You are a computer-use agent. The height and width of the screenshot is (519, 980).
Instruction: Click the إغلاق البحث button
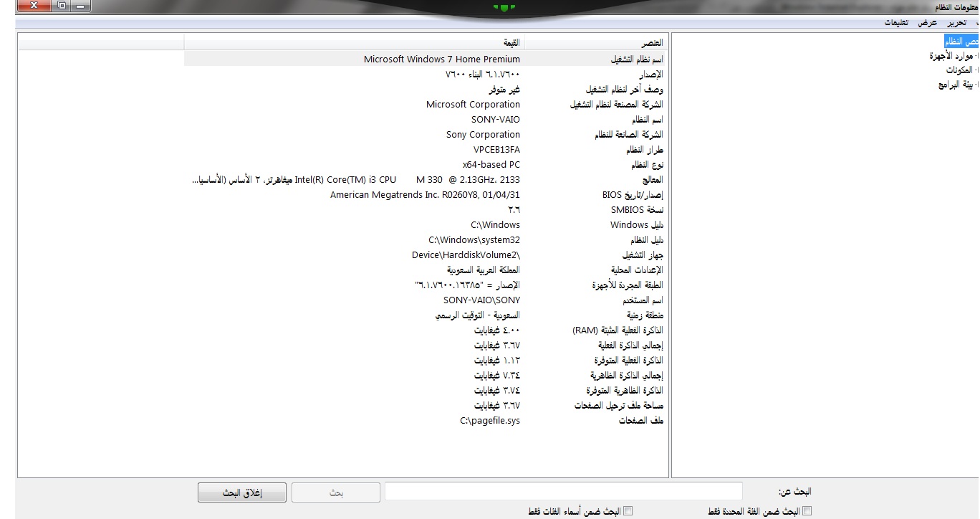click(x=242, y=492)
